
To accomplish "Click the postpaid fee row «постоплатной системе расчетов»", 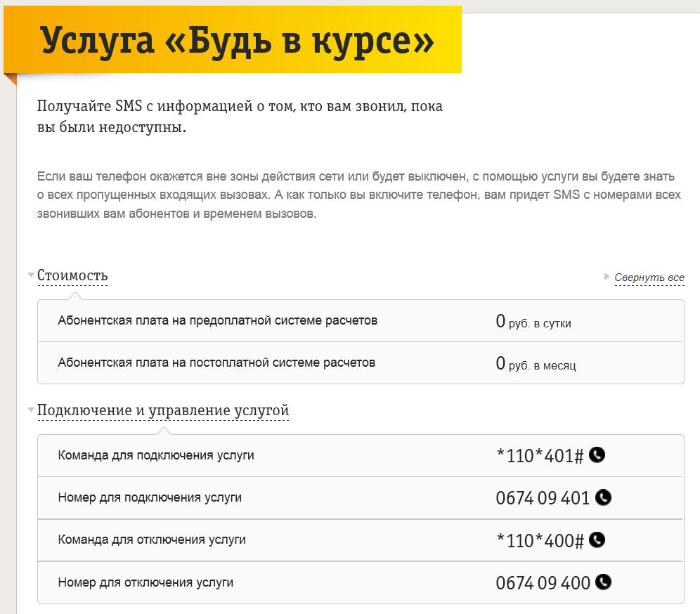I will tap(216, 363).
